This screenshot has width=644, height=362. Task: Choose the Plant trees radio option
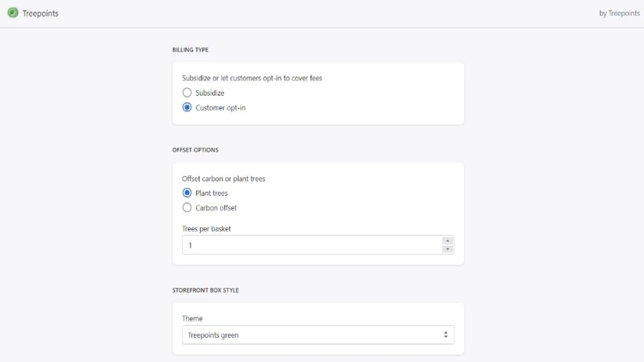coord(187,193)
